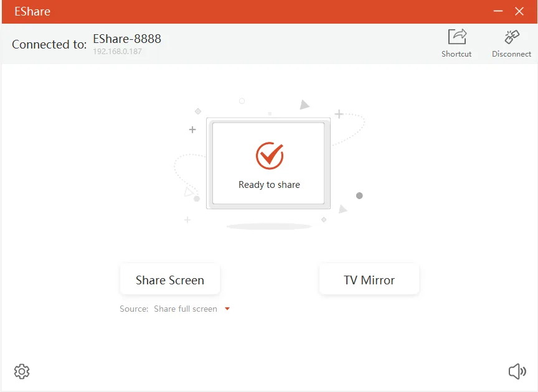
Task: Toggle audio with the speaker icon
Action: tap(517, 371)
